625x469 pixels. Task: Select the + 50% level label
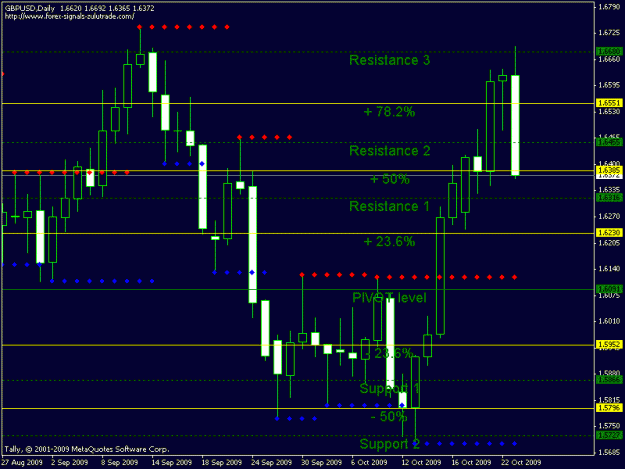click(389, 179)
